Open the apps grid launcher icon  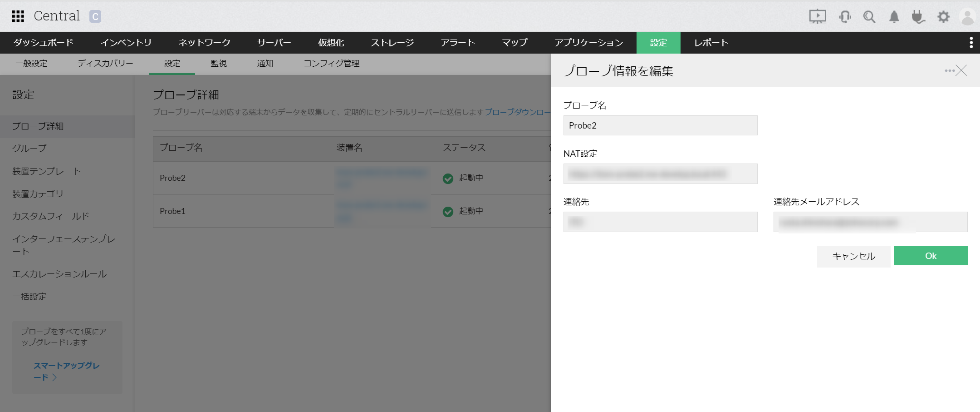18,16
